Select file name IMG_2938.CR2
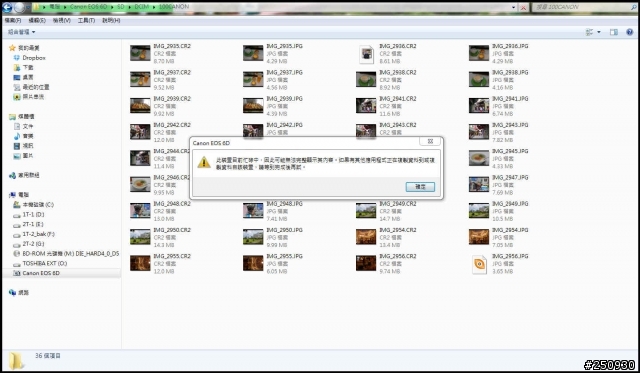This screenshot has width=640, height=373. tap(398, 72)
